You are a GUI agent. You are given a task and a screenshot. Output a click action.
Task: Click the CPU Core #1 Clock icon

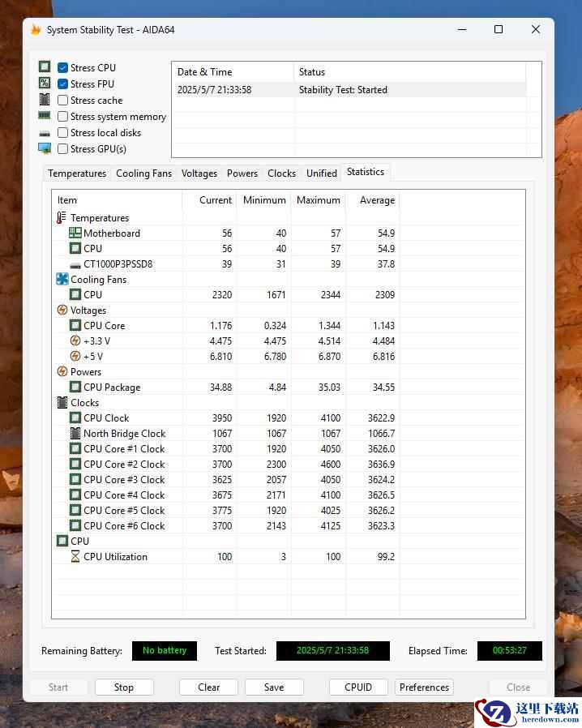pyautogui.click(x=75, y=448)
